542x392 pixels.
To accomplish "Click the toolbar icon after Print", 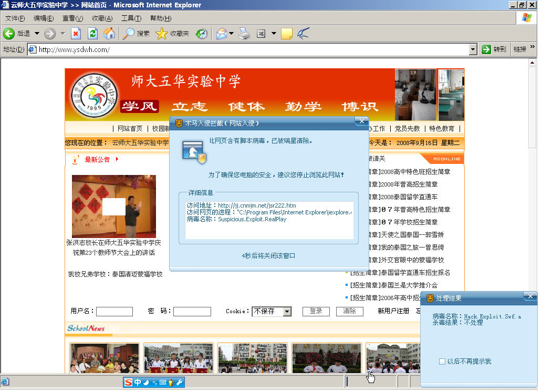I will [x=261, y=34].
